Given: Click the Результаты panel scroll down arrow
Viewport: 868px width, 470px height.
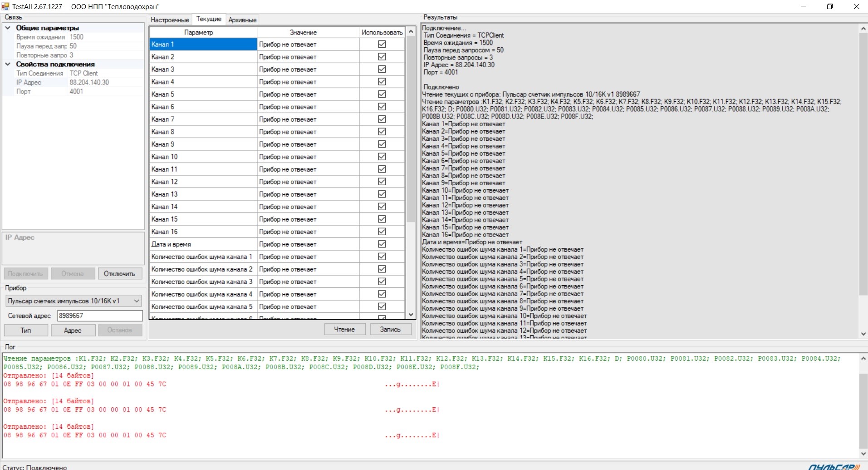Looking at the screenshot, I should pos(863,334).
